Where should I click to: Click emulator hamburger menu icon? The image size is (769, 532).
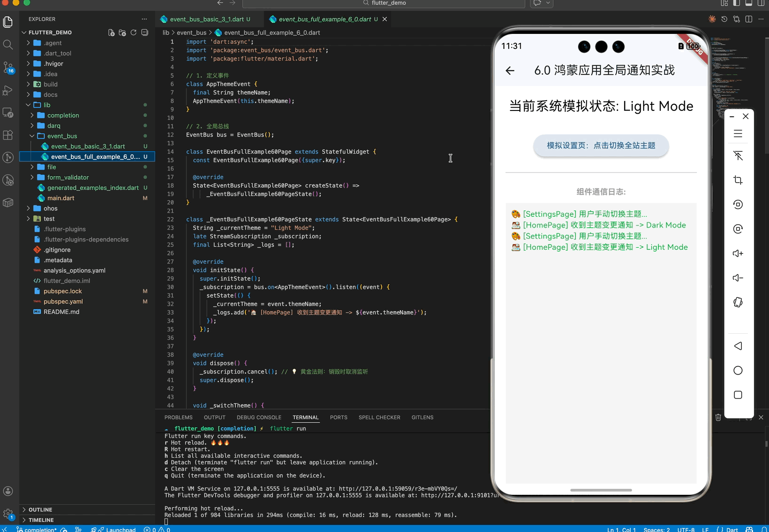(738, 133)
